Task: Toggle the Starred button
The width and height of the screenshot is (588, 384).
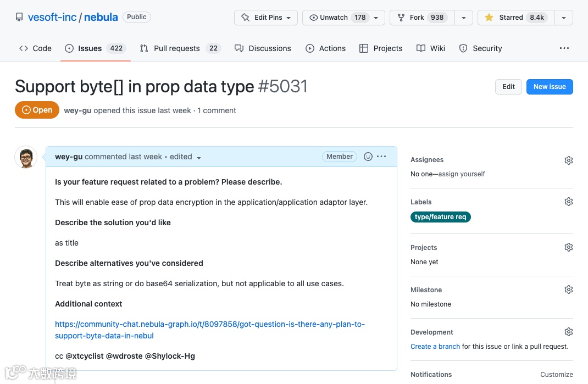Action: pyautogui.click(x=516, y=18)
